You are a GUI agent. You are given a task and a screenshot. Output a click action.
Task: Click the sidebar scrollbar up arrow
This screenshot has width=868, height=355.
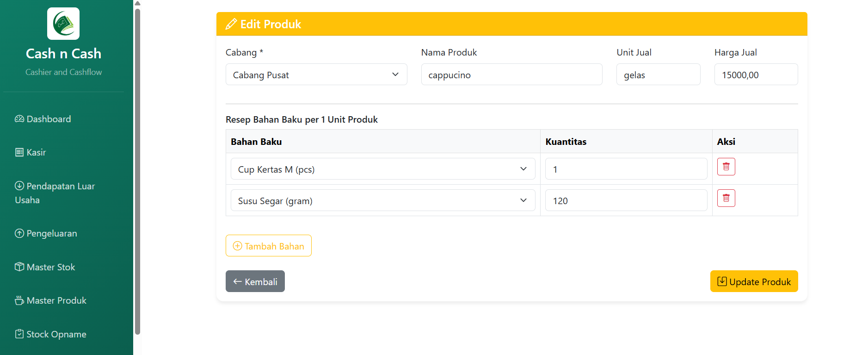coord(137,3)
